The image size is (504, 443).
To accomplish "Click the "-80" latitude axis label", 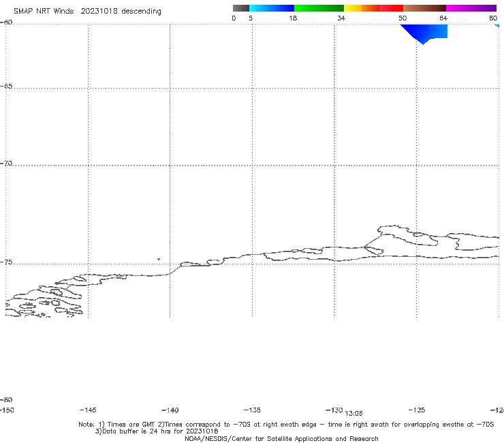I will click(x=6, y=399).
